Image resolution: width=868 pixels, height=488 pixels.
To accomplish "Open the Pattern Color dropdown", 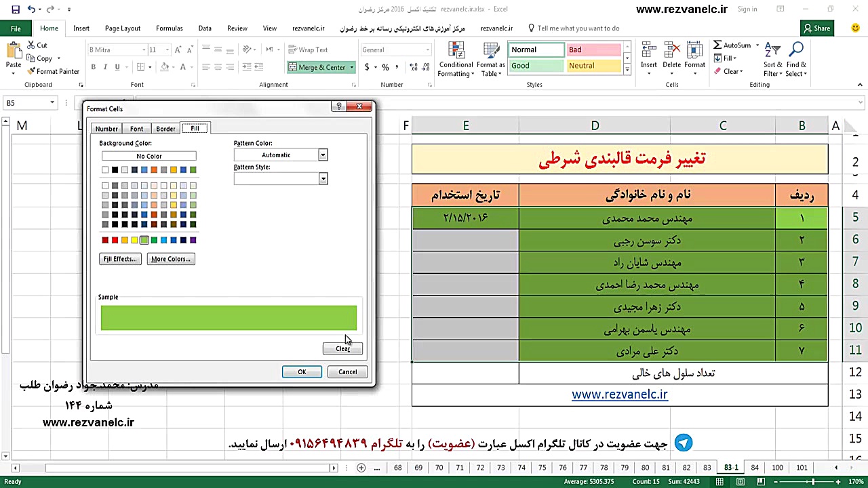I will coord(322,155).
